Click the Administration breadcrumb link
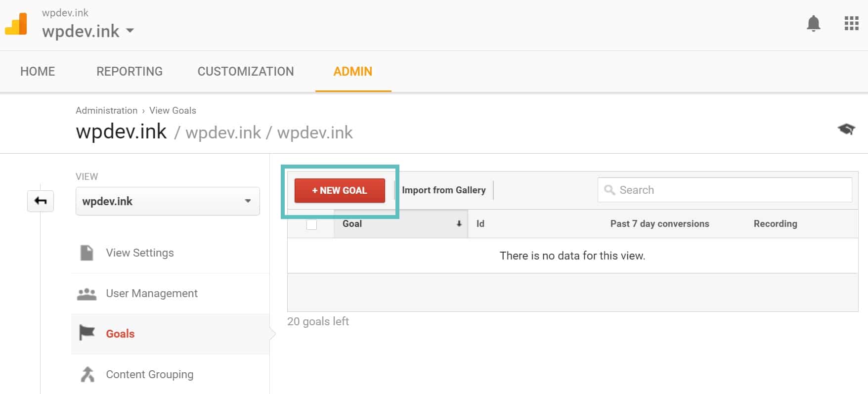868x394 pixels. tap(106, 110)
